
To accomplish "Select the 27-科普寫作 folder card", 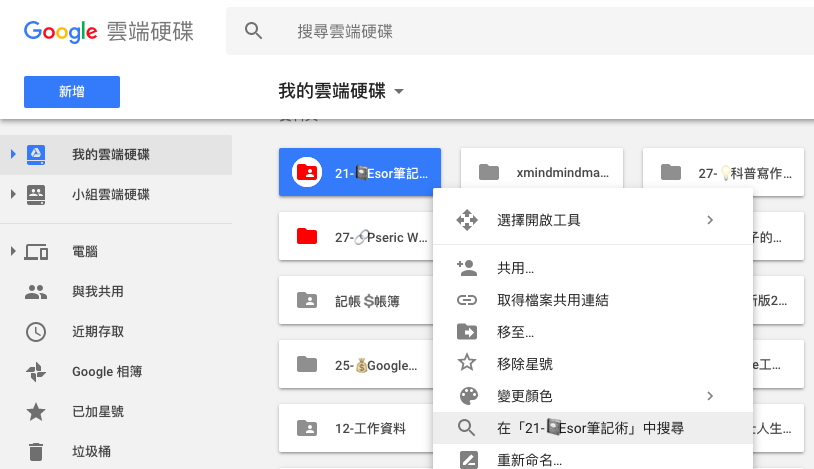I will coord(723,172).
